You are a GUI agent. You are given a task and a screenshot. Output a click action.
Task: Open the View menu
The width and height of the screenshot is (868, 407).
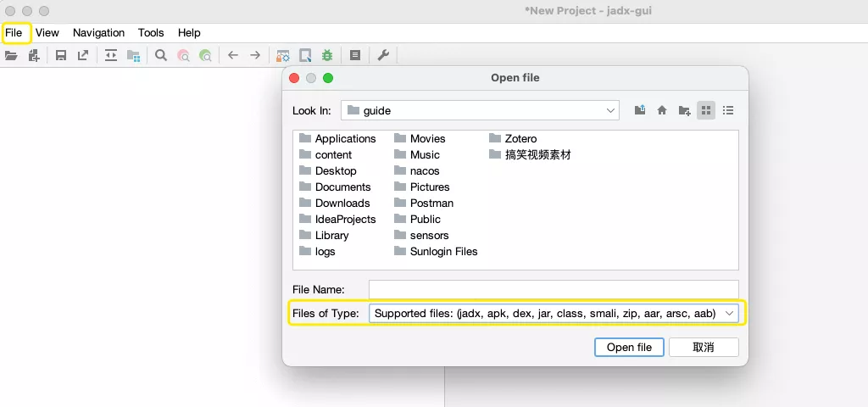pyautogui.click(x=47, y=33)
